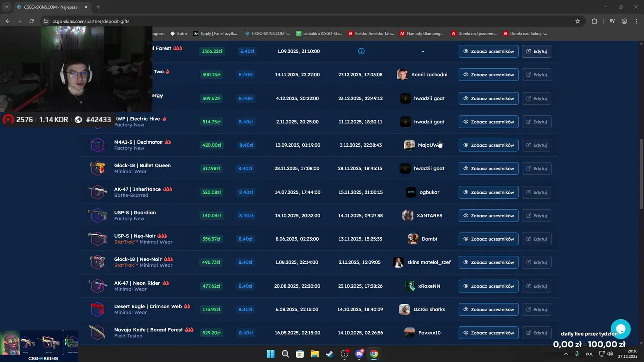
Task: Reload the page
Action: (32, 21)
